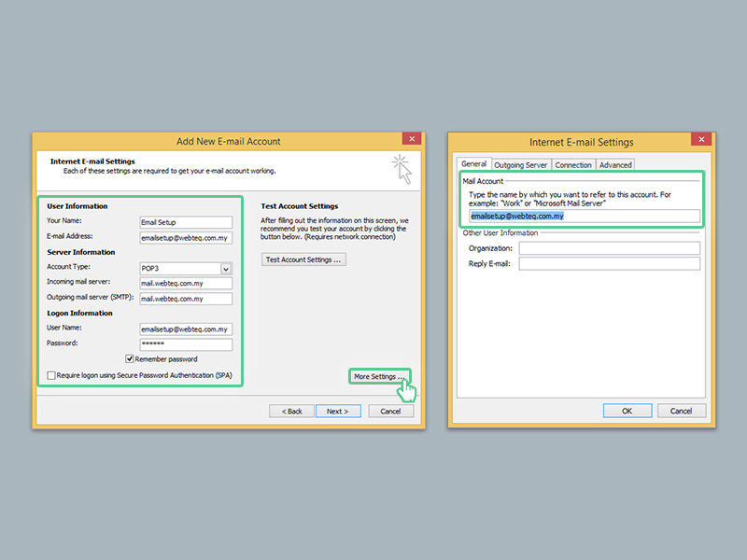This screenshot has height=560, width=747.
Task: Toggle the Remember password checkbox
Action: 130,358
